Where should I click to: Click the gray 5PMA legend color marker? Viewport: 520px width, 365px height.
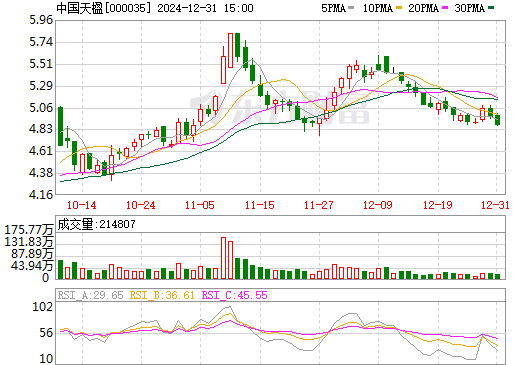[351, 8]
